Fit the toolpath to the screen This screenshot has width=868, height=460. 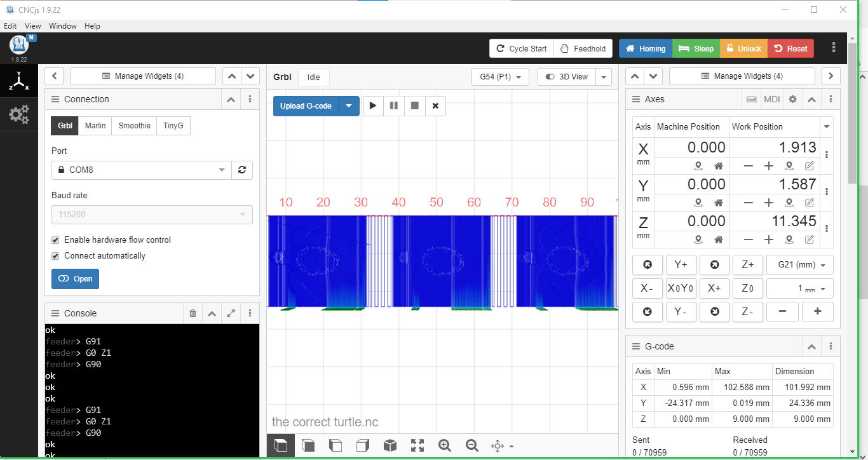coord(417,445)
